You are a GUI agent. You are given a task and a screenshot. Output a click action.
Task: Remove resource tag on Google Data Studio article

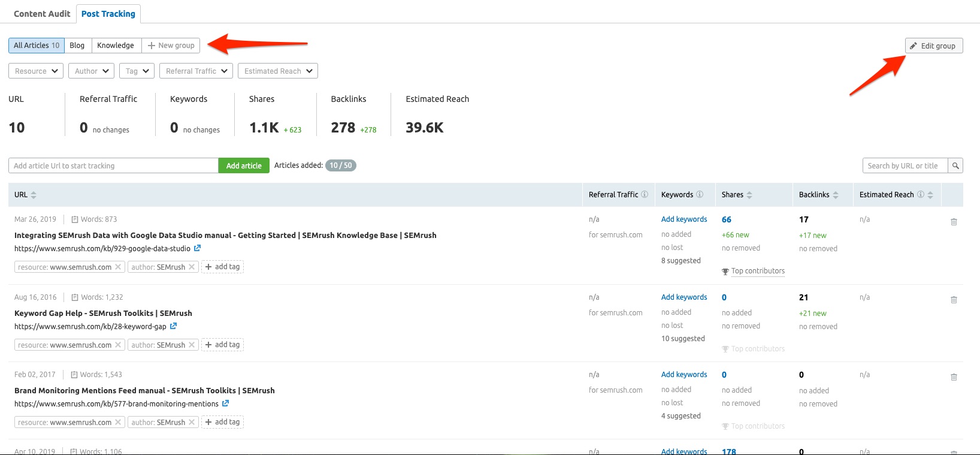(118, 267)
